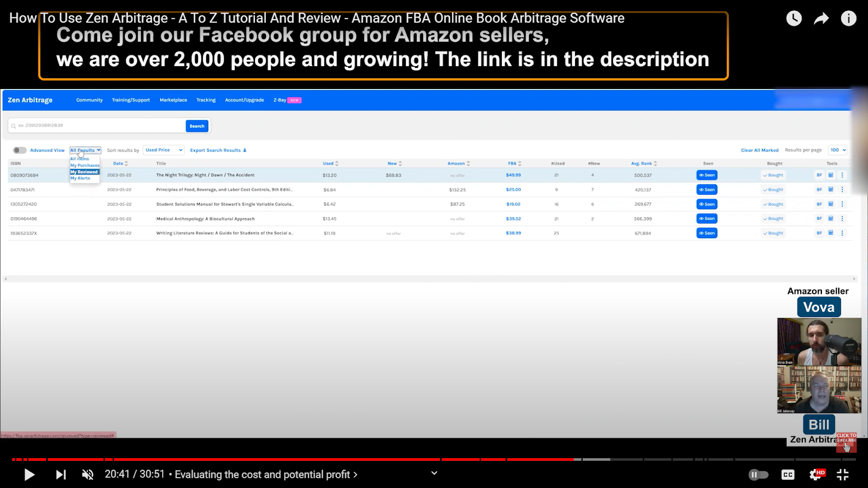
Task: Click the ISBN search input field
Action: [98, 125]
